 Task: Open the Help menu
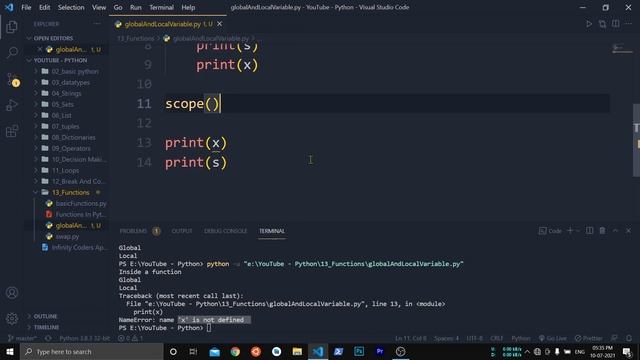188,7
